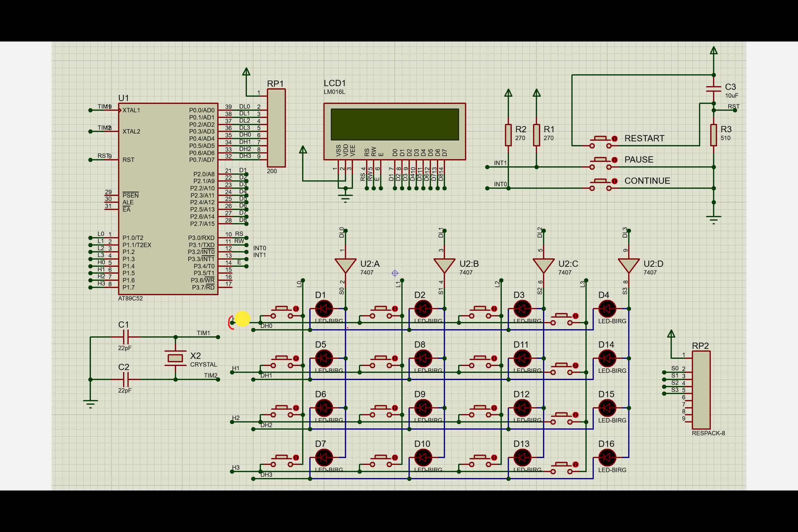Click the RESPACK-8 label under RP2
The image size is (798, 532).
(708, 433)
